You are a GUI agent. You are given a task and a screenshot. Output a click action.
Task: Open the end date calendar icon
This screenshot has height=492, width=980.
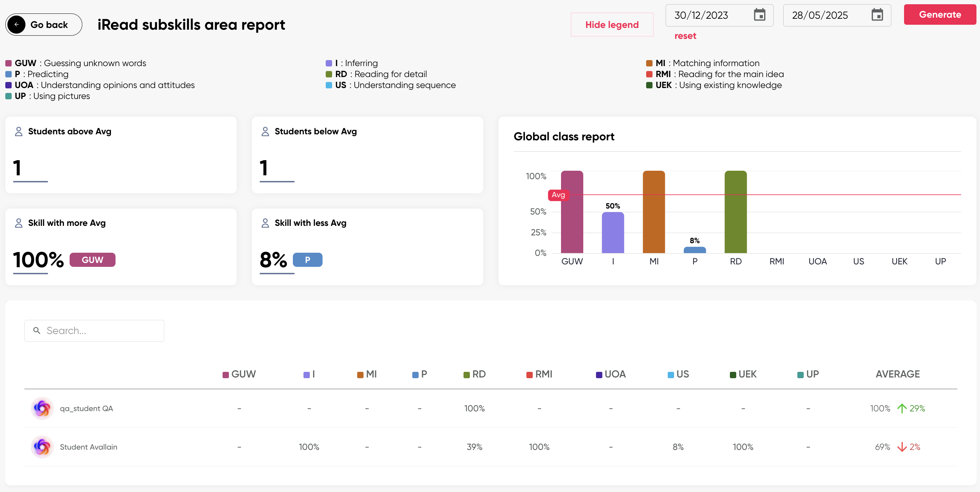pos(877,15)
